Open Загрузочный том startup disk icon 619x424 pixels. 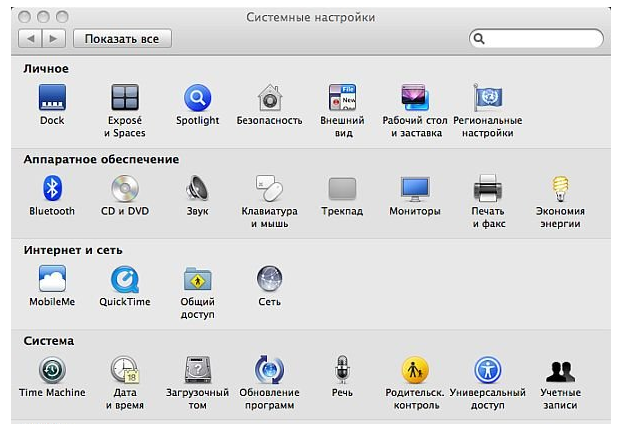pyautogui.click(x=197, y=370)
